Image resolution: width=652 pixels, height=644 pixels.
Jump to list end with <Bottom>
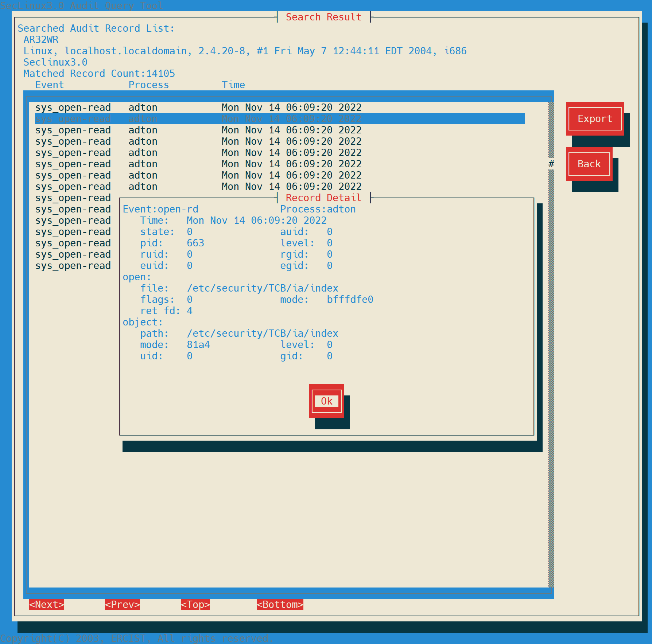[x=280, y=605]
